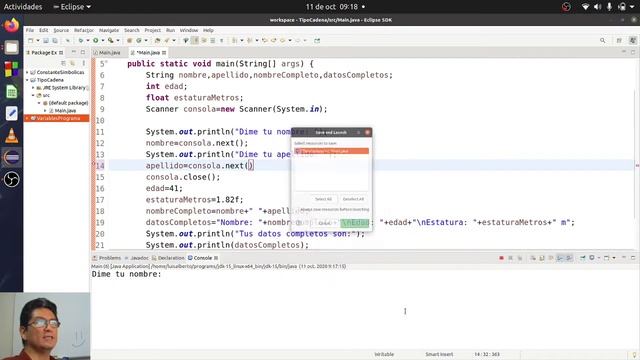Open LibreOffice Calc from dock
This screenshot has height=360, width=640.
pos(11,91)
